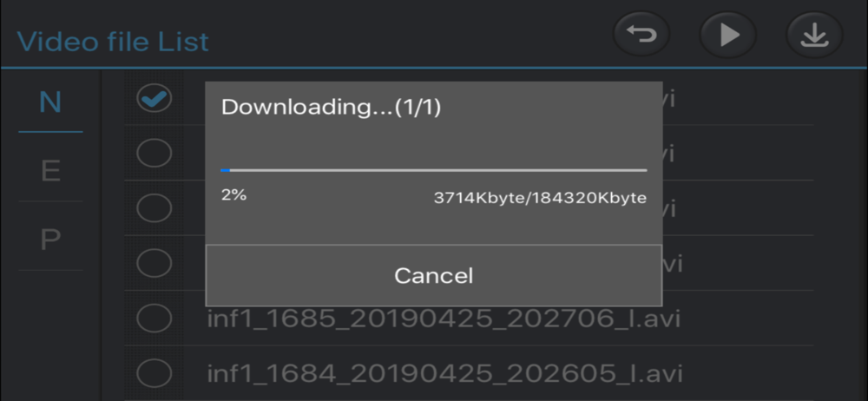This screenshot has height=401, width=868.
Task: Click the 2% progress label
Action: [x=233, y=195]
